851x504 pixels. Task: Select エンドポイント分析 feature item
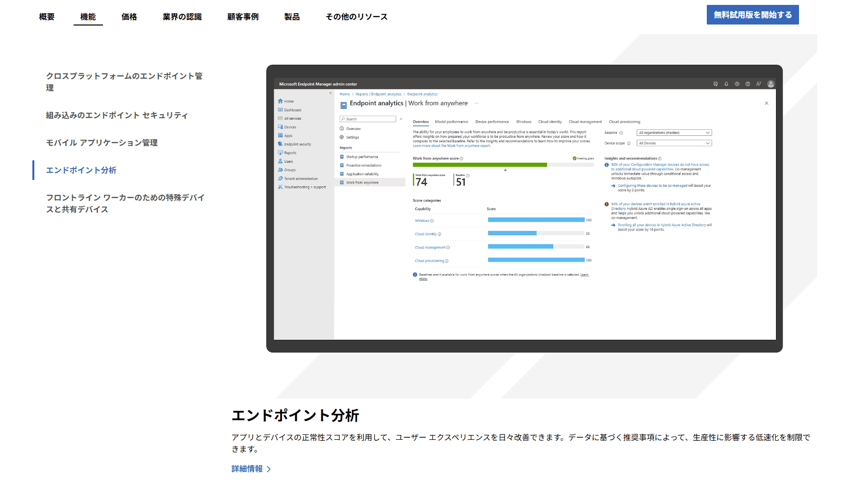[81, 170]
